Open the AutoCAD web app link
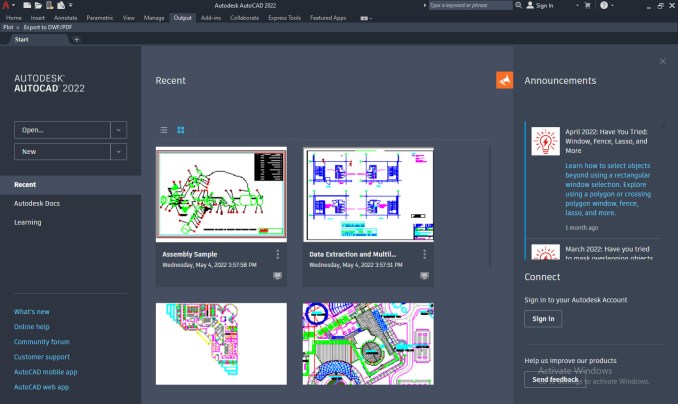This screenshot has width=678, height=404. click(x=41, y=387)
